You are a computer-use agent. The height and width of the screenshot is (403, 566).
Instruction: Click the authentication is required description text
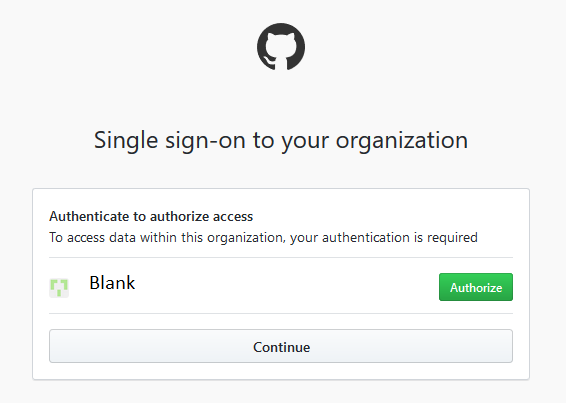point(263,237)
